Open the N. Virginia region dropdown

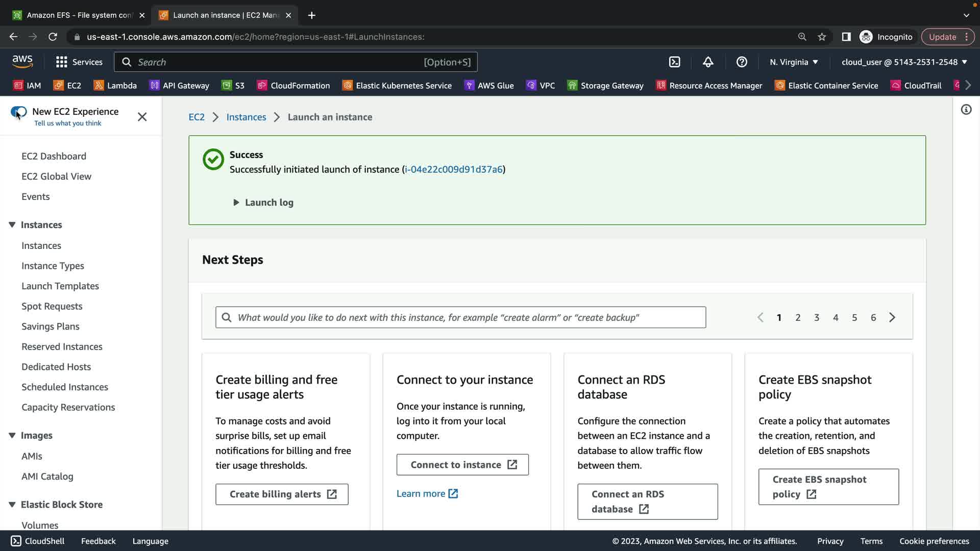tap(794, 62)
